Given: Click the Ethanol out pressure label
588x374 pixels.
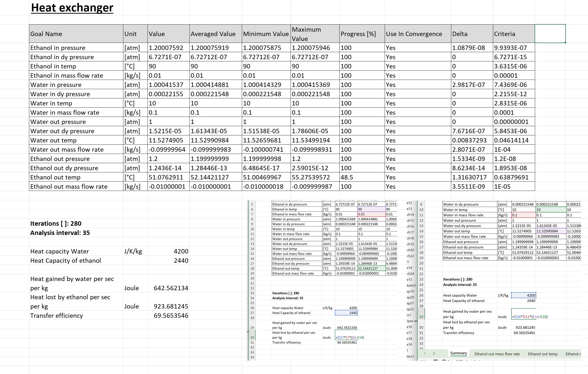Looking at the screenshot, I should (x=76, y=159).
